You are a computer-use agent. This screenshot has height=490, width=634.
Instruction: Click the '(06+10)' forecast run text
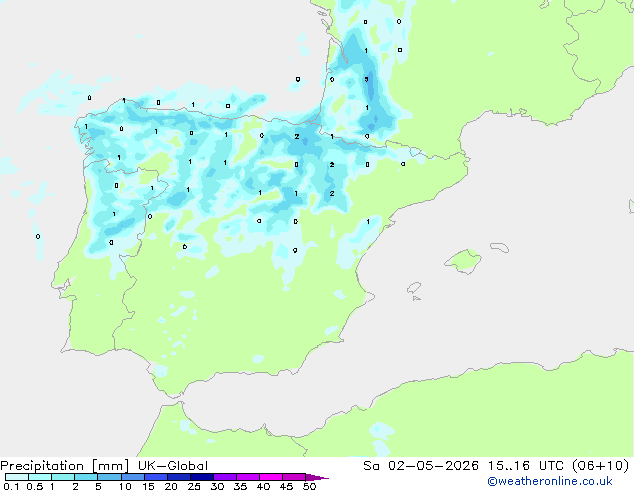(x=601, y=465)
